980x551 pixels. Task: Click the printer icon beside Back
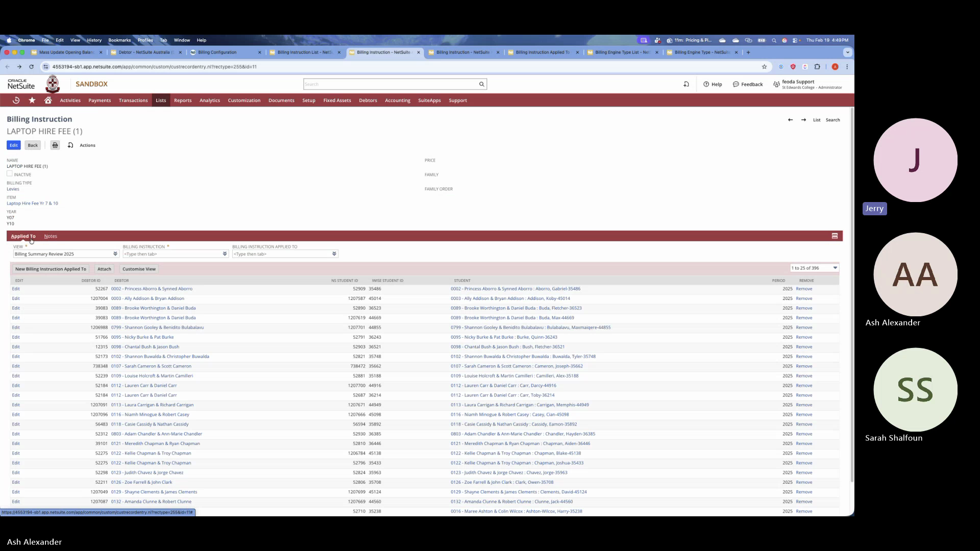click(x=55, y=145)
